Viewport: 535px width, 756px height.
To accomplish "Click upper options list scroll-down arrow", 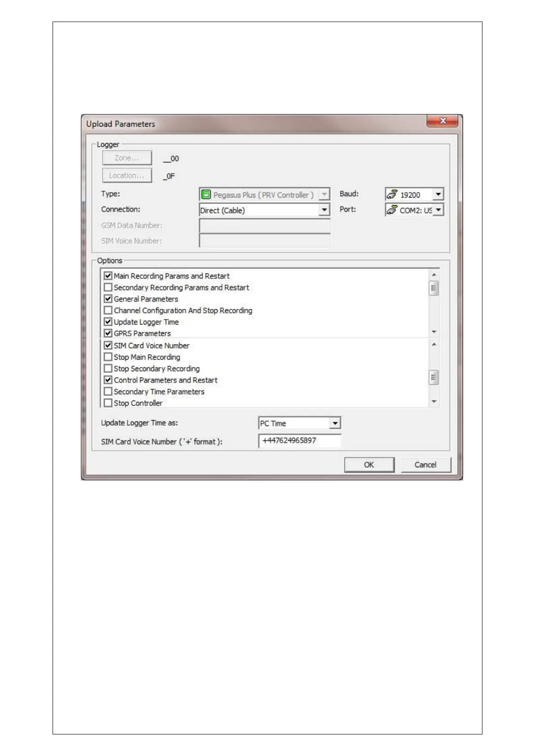I will 434,332.
